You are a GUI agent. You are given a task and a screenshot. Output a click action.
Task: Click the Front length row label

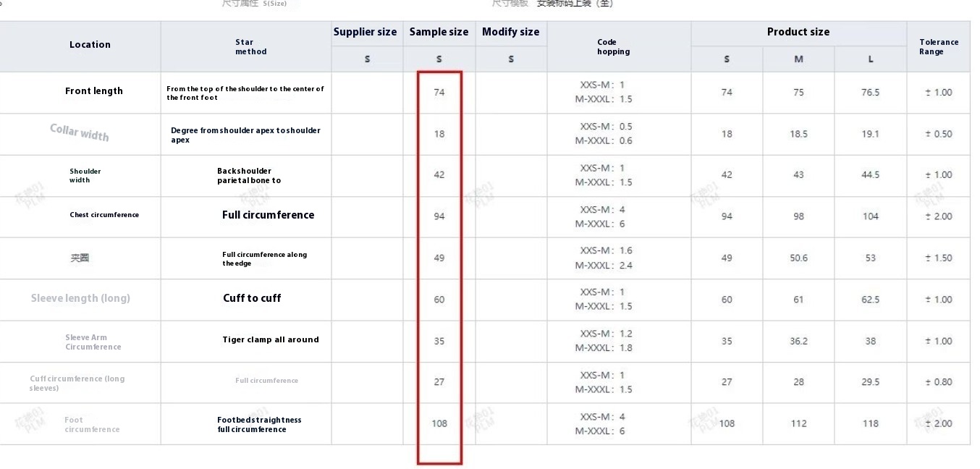[94, 91]
